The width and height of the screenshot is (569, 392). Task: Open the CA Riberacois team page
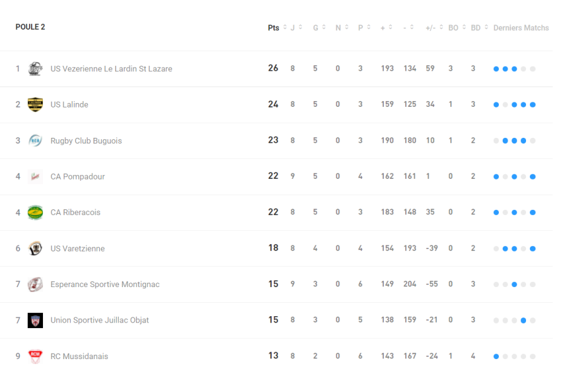click(75, 212)
